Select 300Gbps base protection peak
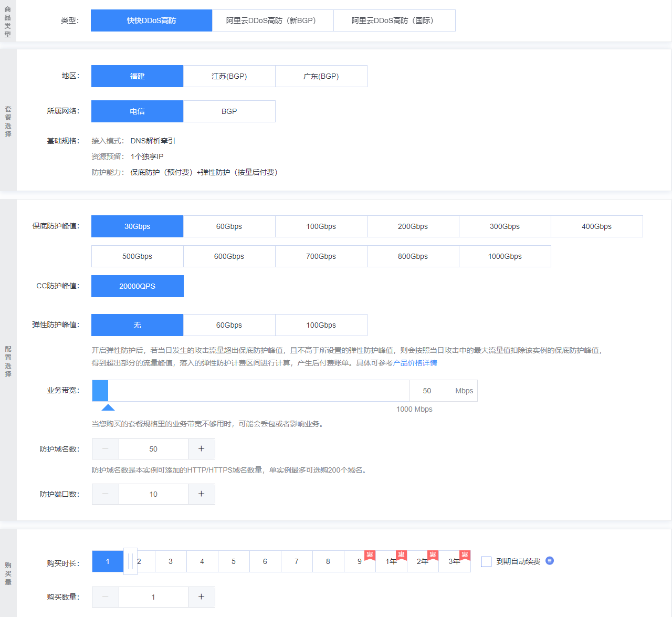Image resolution: width=672 pixels, height=617 pixels. [505, 226]
